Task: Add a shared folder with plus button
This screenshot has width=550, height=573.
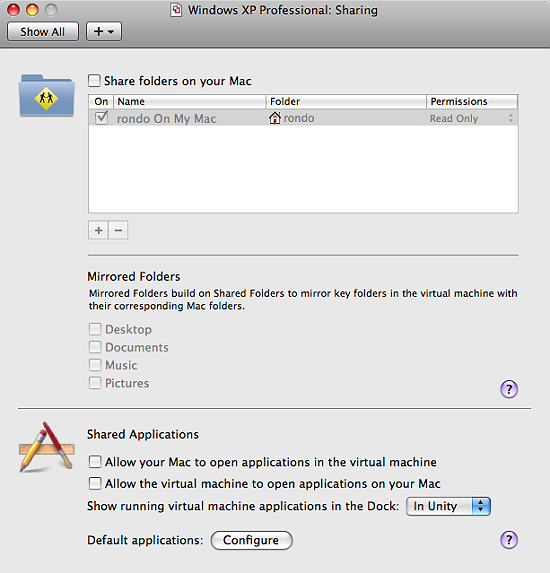Action: tap(98, 230)
